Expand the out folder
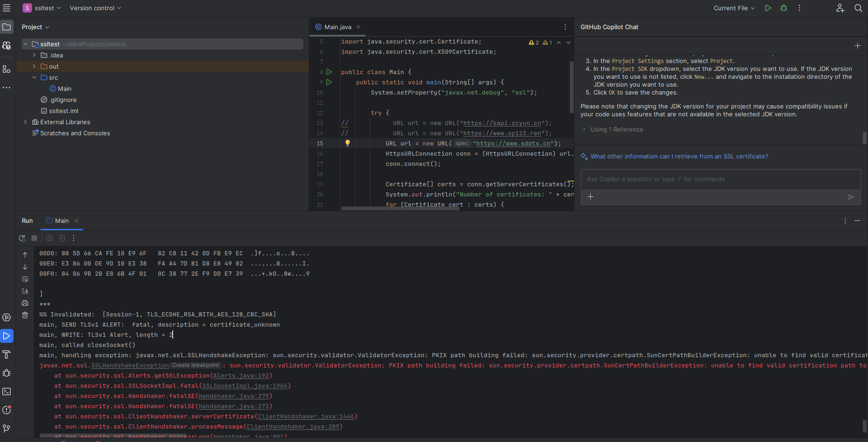Image resolution: width=868 pixels, height=442 pixels. tap(34, 66)
